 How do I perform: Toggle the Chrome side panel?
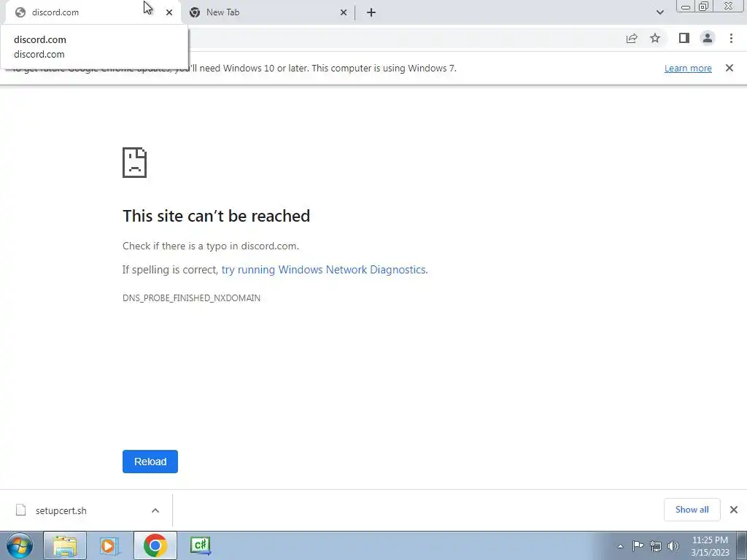(x=684, y=38)
